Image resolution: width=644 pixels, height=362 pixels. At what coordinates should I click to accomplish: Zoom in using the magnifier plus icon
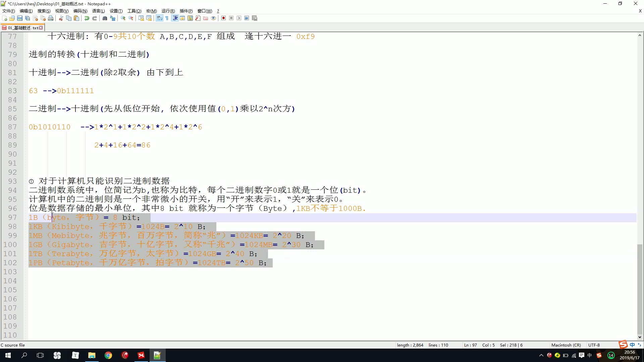point(122,18)
